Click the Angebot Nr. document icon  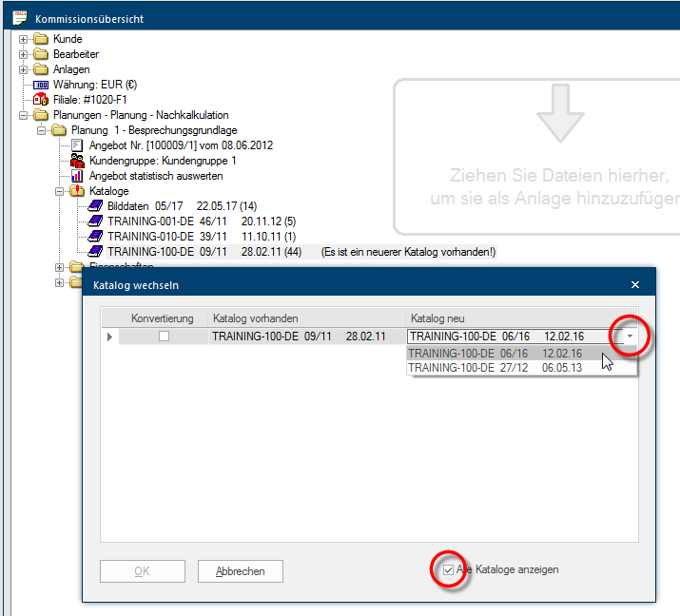[x=78, y=145]
